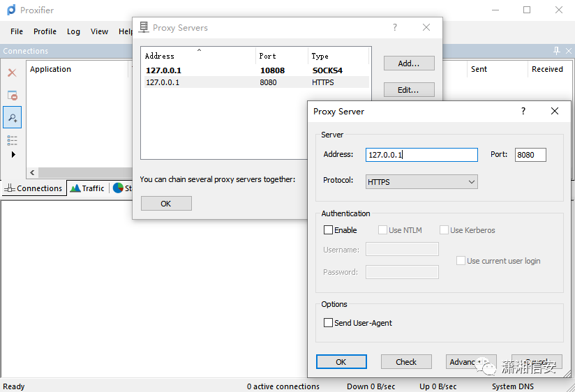The height and width of the screenshot is (392, 575).
Task: Switch to the Connections tab
Action: point(34,188)
